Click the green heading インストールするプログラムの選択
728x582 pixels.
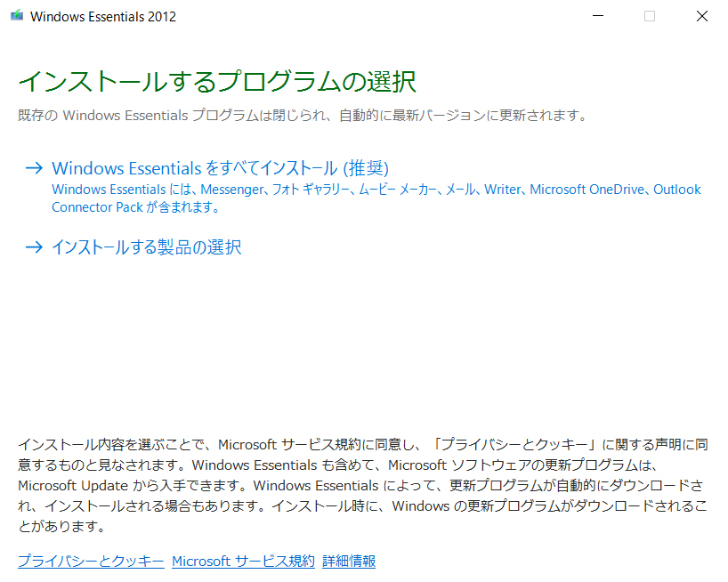point(217,82)
